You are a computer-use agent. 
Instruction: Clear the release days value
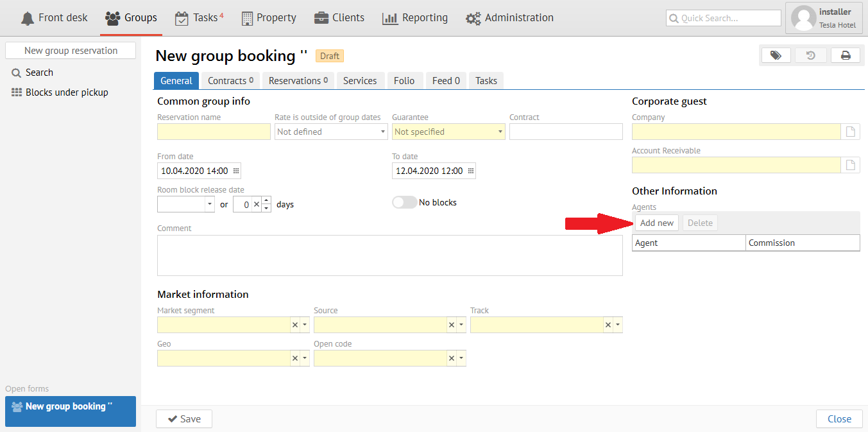256,205
